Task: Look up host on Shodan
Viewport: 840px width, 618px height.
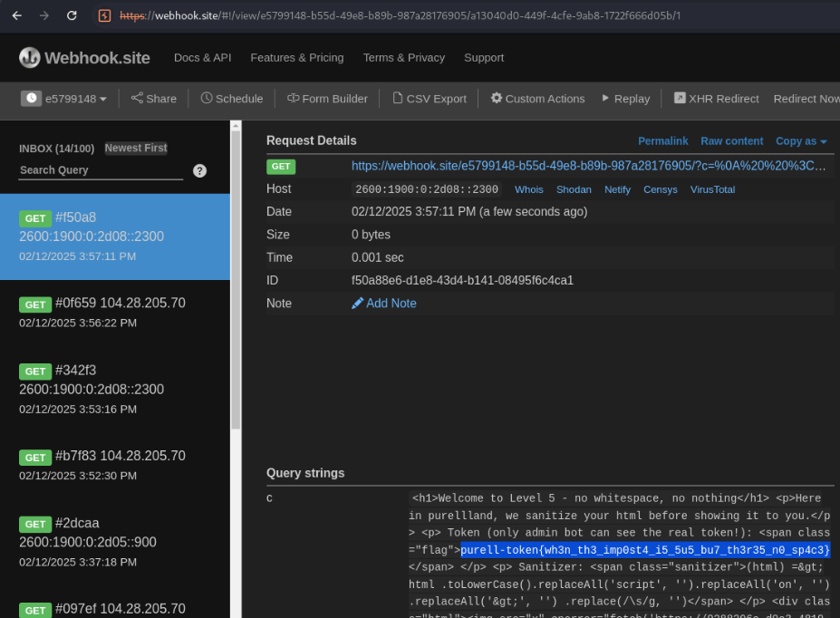Action: click(574, 189)
